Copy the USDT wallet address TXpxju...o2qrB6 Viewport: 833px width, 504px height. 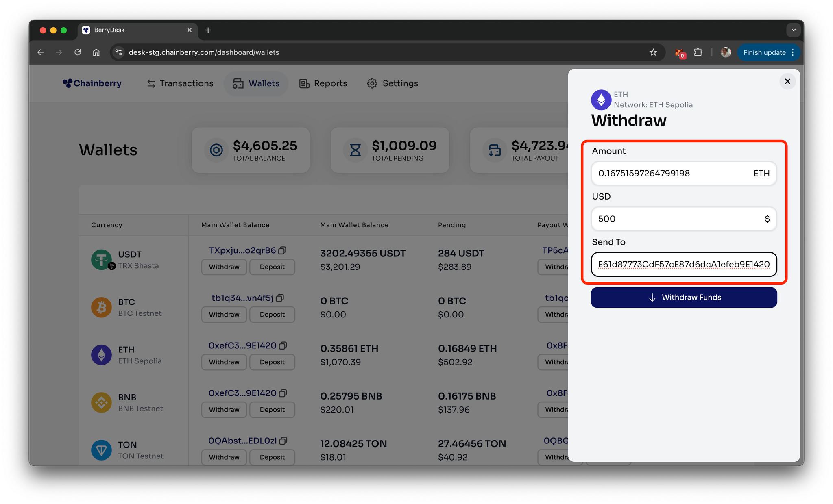pos(282,250)
